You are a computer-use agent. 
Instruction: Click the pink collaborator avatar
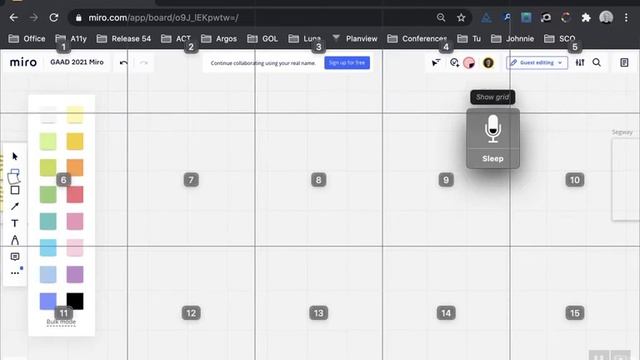pos(469,63)
